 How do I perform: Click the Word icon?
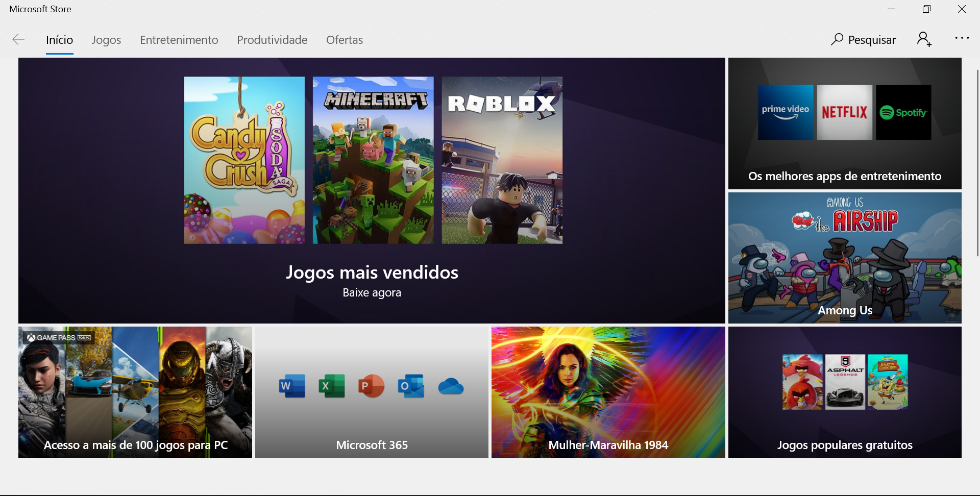click(292, 386)
